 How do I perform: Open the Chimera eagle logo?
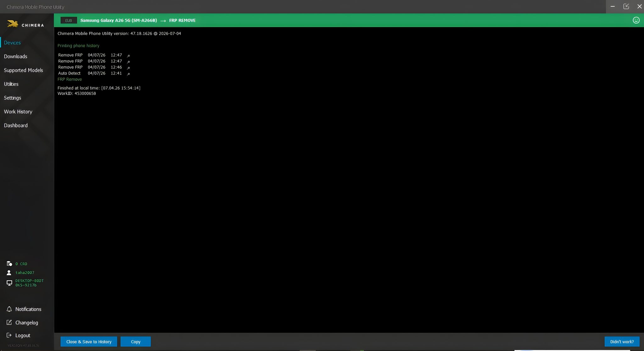pyautogui.click(x=13, y=24)
